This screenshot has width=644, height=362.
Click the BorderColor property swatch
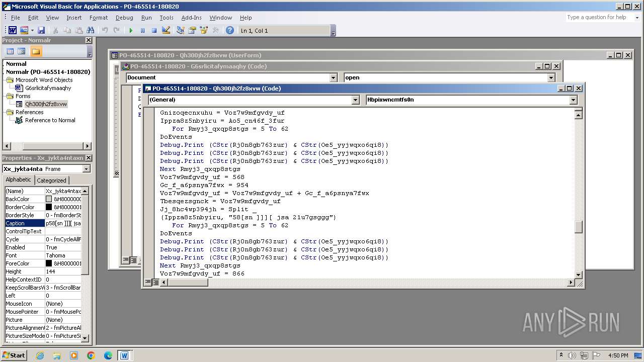[x=49, y=207]
